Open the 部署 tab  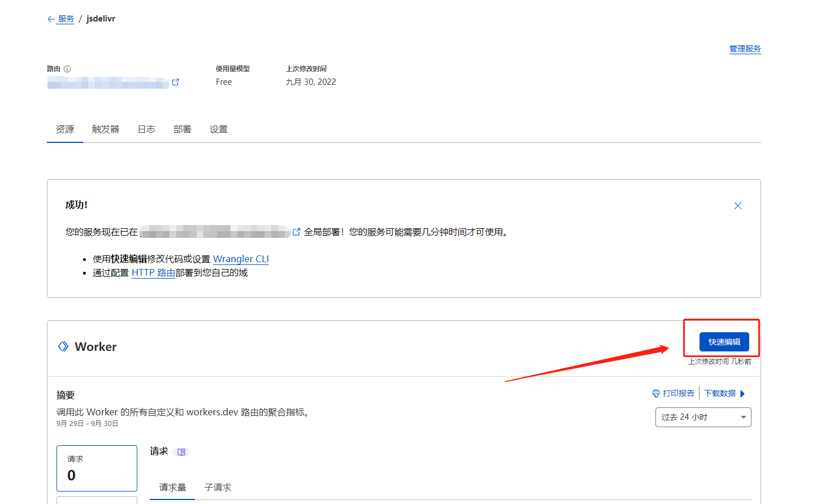182,129
